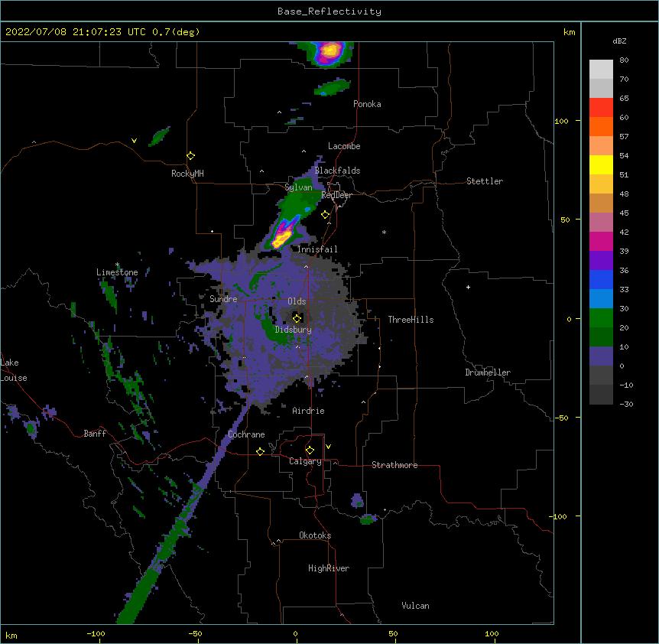Select the slate purple 0-10 dBZ swatch

coord(601,356)
